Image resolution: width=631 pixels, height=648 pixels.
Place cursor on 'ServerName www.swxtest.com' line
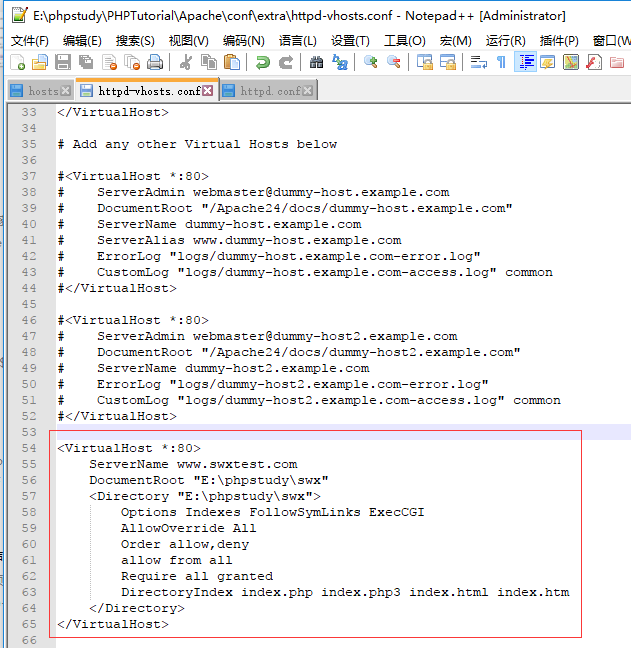(193, 464)
